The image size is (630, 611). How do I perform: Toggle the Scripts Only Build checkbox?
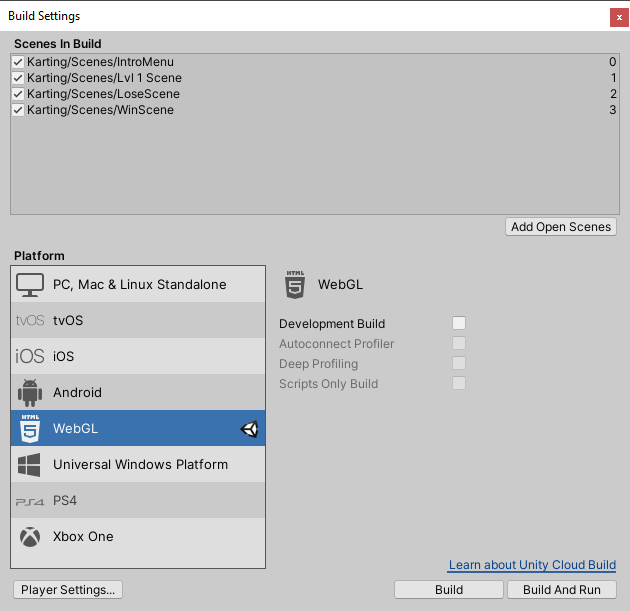(459, 383)
